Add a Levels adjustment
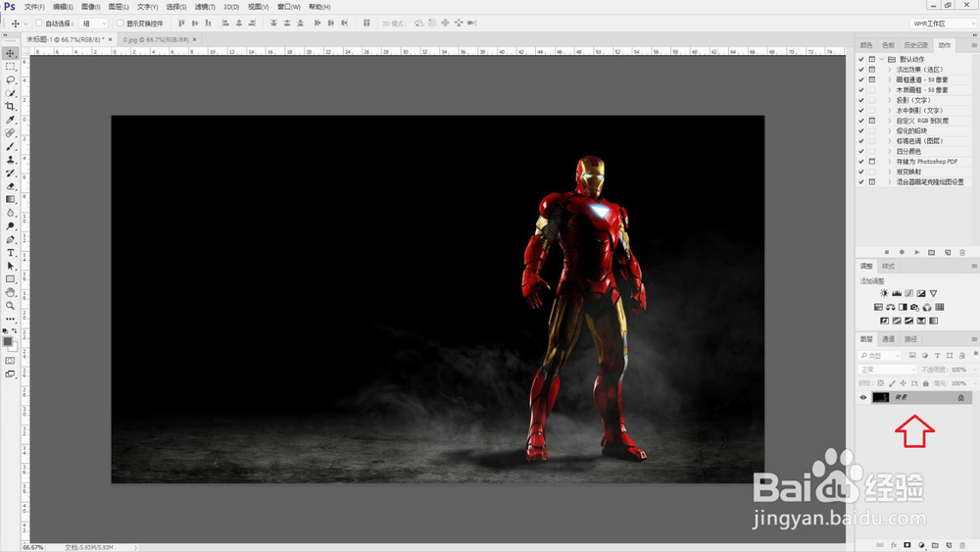The width and height of the screenshot is (980, 552). [x=897, y=293]
